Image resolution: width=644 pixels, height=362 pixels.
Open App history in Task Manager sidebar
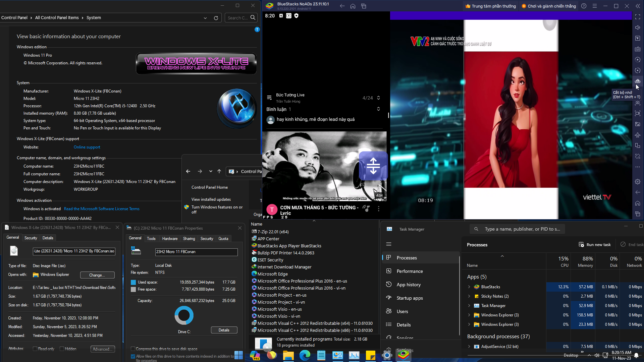click(x=420, y=285)
